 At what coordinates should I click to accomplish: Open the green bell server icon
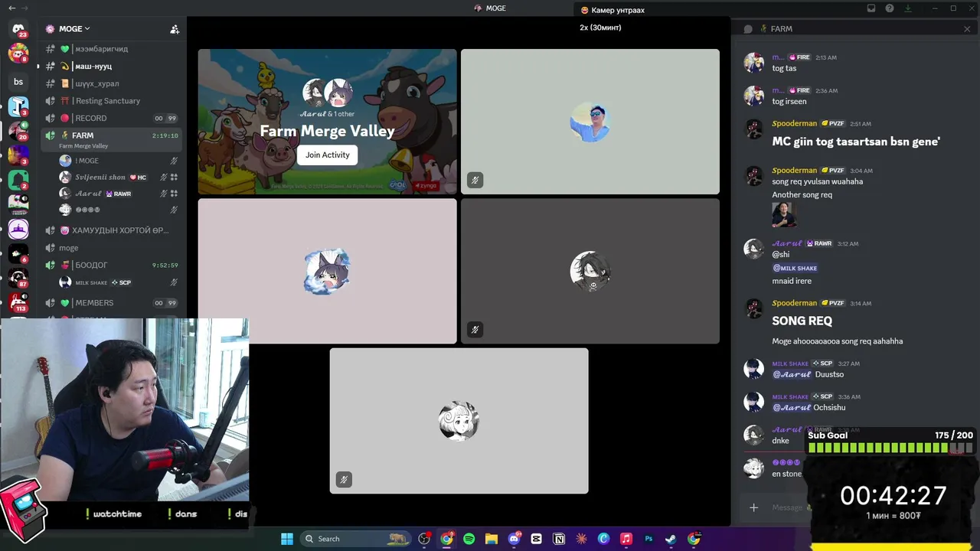18,181
